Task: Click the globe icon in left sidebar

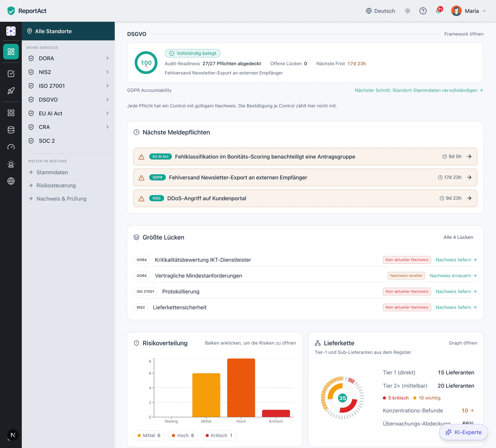Action: 11,181
